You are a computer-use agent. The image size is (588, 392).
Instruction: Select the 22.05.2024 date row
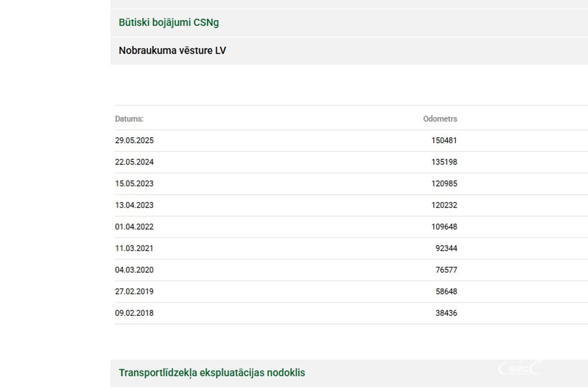click(x=134, y=162)
